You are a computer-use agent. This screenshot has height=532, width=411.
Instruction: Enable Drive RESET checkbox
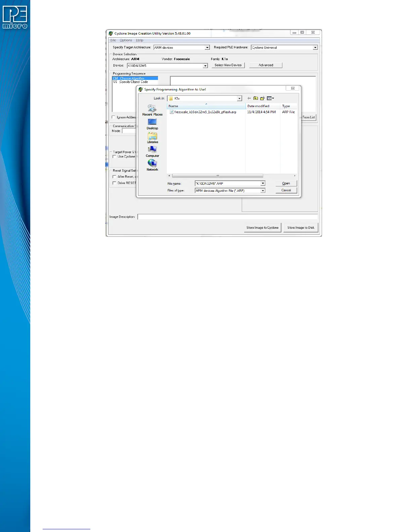point(115,183)
